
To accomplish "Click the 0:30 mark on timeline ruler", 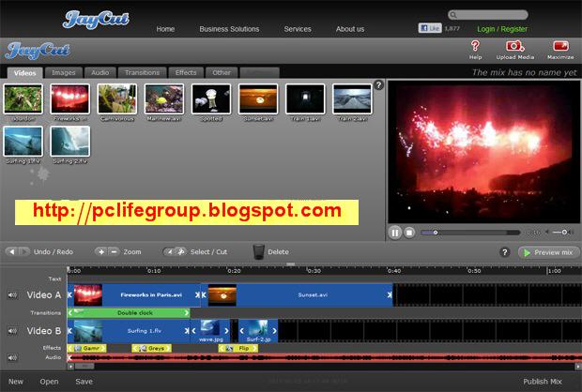I will (314, 271).
